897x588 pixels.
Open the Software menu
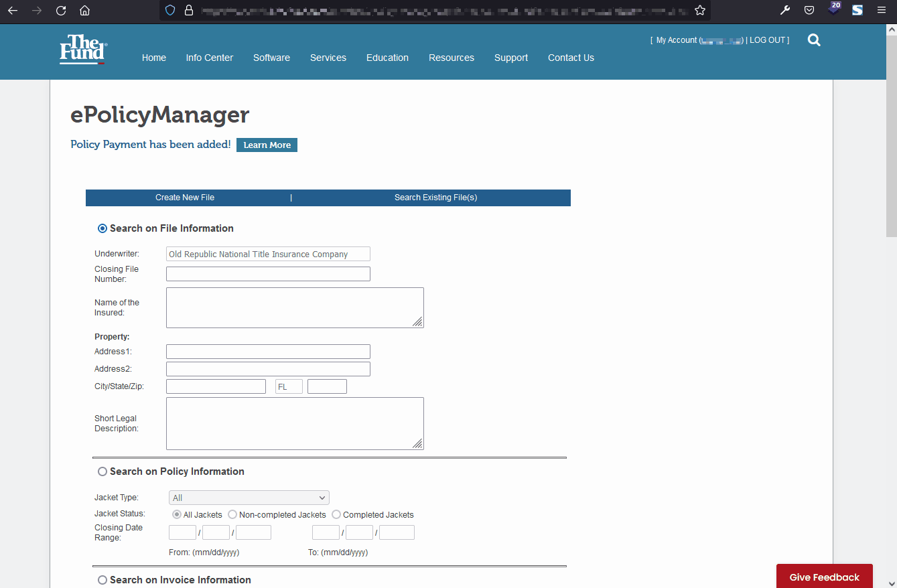(x=271, y=58)
